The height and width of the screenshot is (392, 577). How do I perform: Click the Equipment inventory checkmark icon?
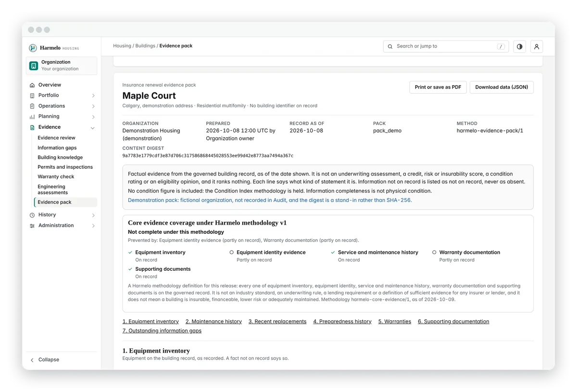[x=130, y=253]
